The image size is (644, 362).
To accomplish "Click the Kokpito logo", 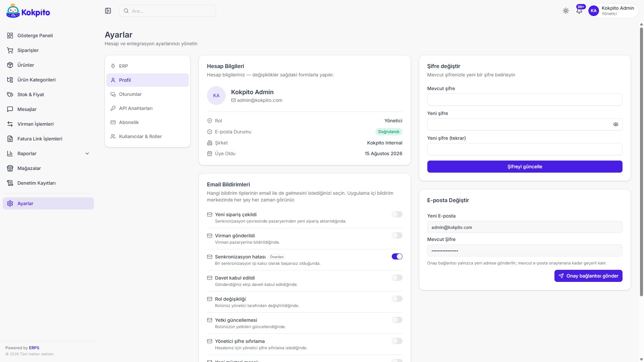I will pyautogui.click(x=28, y=11).
